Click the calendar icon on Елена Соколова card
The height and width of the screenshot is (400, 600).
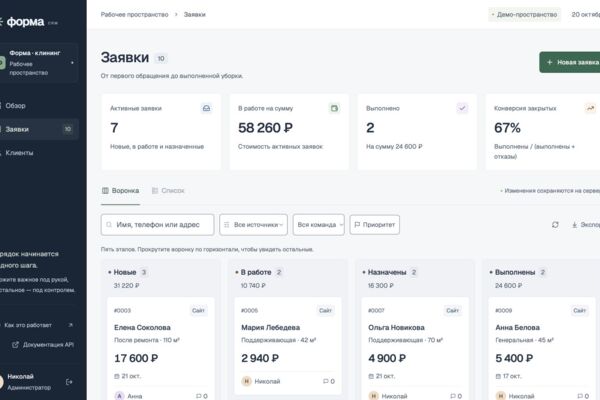coord(117,376)
